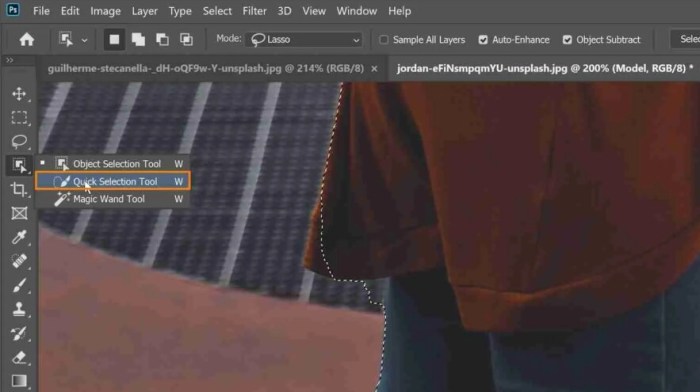
Task: Select the Clone Stamp tool
Action: click(19, 309)
